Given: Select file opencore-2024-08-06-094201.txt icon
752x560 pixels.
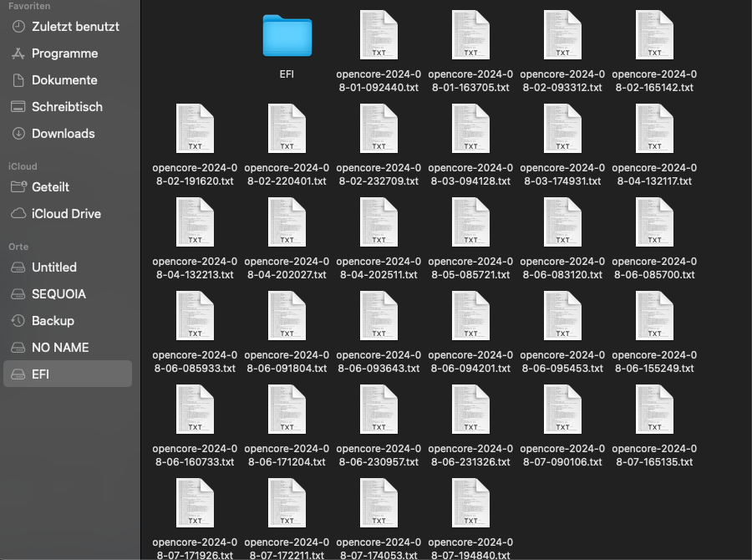Looking at the screenshot, I should pyautogui.click(x=470, y=315).
